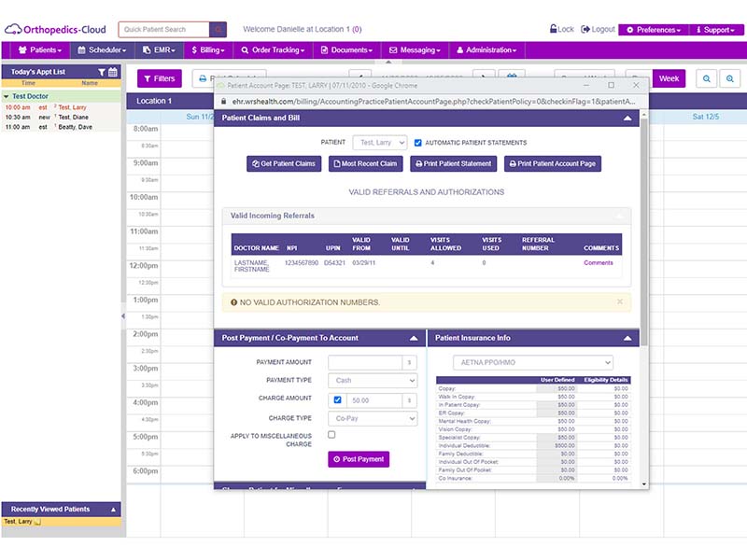Screen dimensions: 747x560
Task: Toggle Automatic Patient Statements checkbox
Action: tap(417, 143)
